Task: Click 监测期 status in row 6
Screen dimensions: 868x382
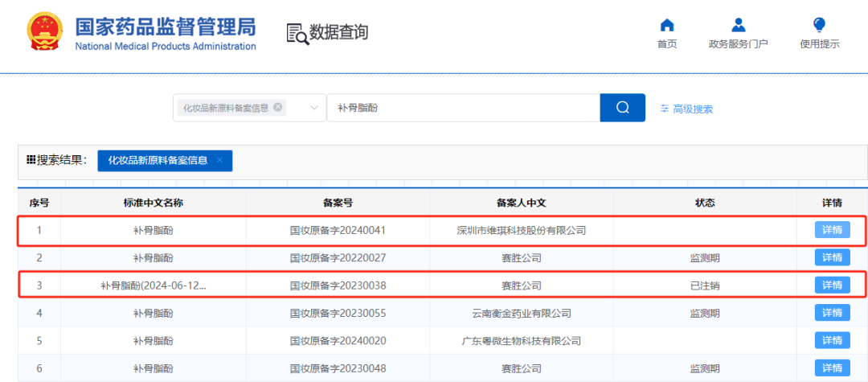Action: [x=705, y=368]
